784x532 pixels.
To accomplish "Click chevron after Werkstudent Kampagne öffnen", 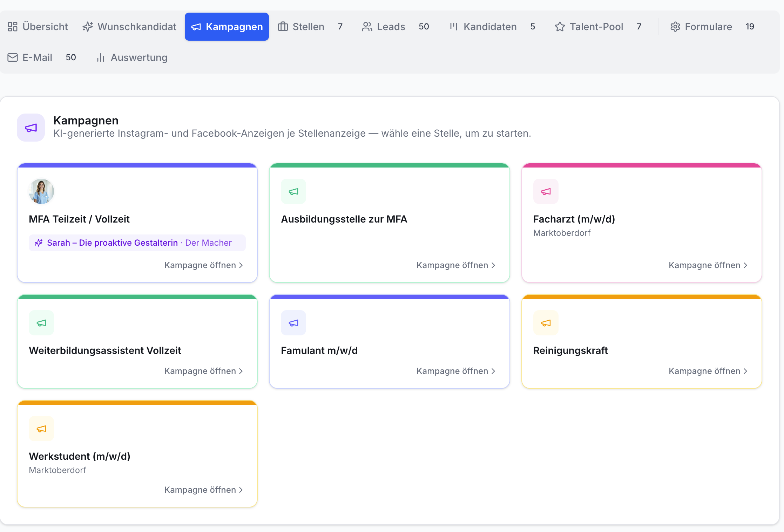I will (241, 490).
